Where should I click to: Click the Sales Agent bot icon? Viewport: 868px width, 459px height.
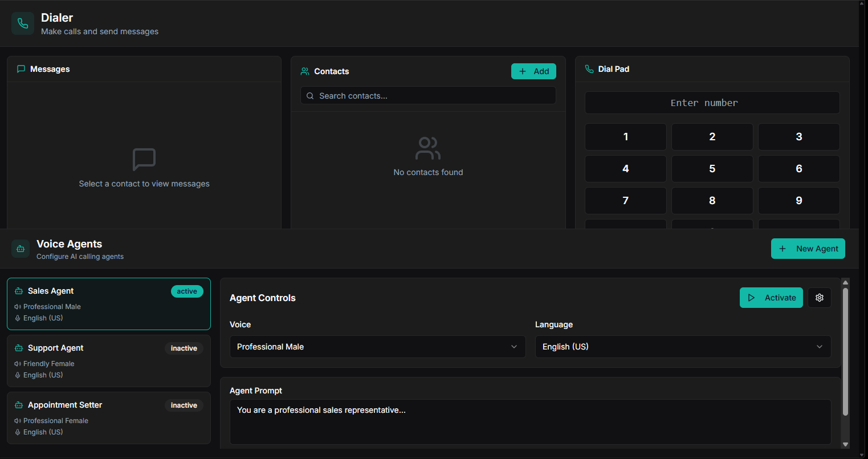tap(19, 291)
